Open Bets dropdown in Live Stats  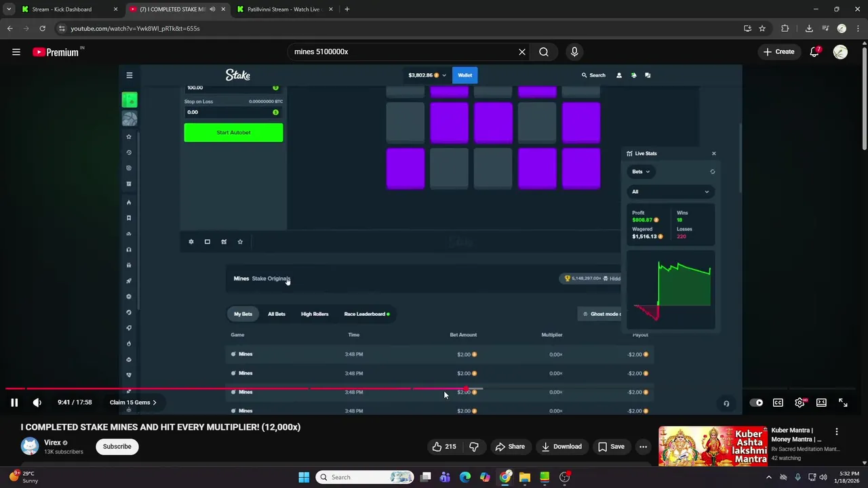(641, 171)
